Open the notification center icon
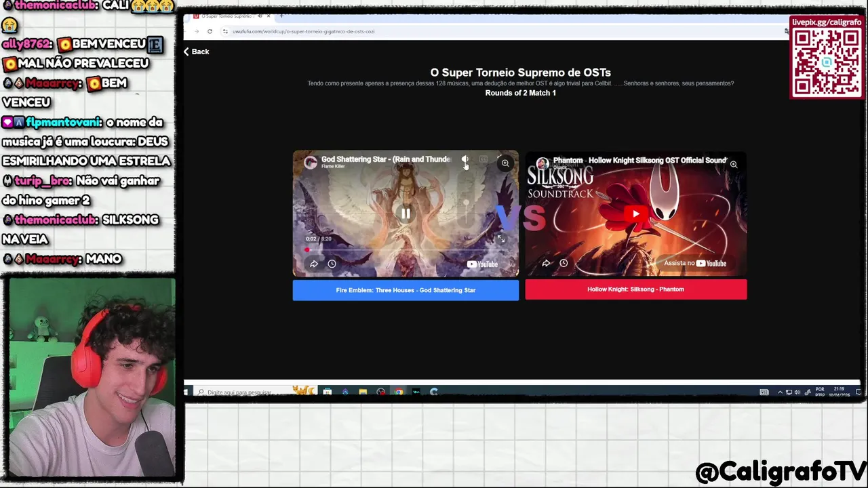This screenshot has height=488, width=868. pos(857,392)
